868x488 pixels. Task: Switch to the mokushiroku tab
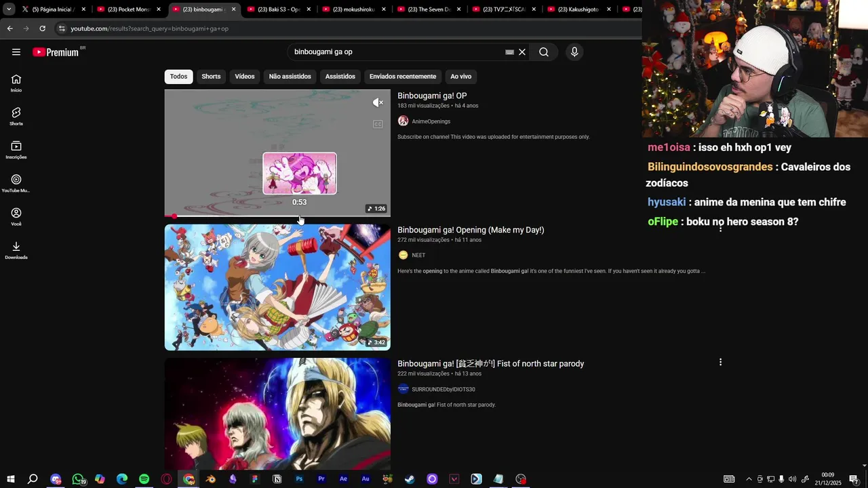(x=354, y=9)
